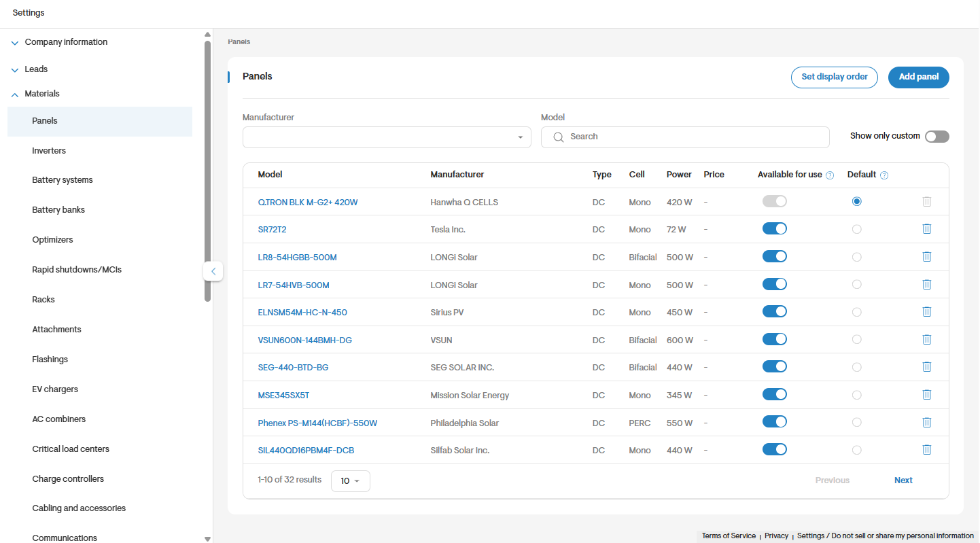Set LR7-54HVB-500M as default panel

tap(856, 285)
